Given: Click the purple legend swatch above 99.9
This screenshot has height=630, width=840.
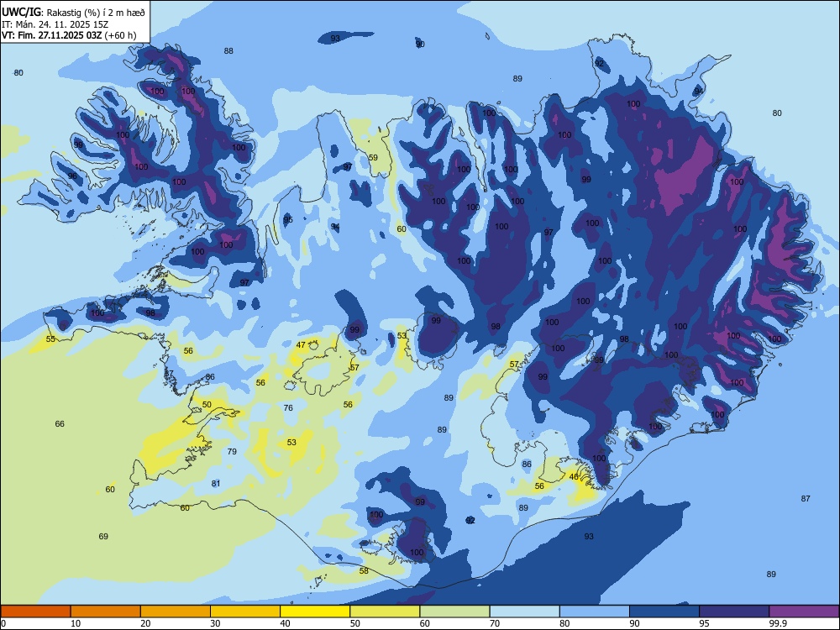Looking at the screenshot, I should [804, 612].
